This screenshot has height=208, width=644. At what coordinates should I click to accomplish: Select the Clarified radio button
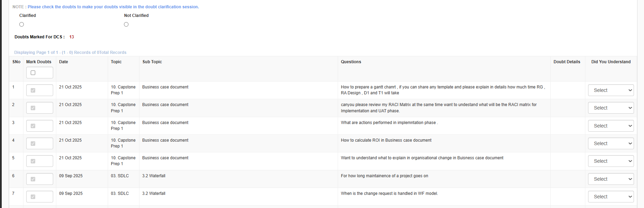coord(22,25)
